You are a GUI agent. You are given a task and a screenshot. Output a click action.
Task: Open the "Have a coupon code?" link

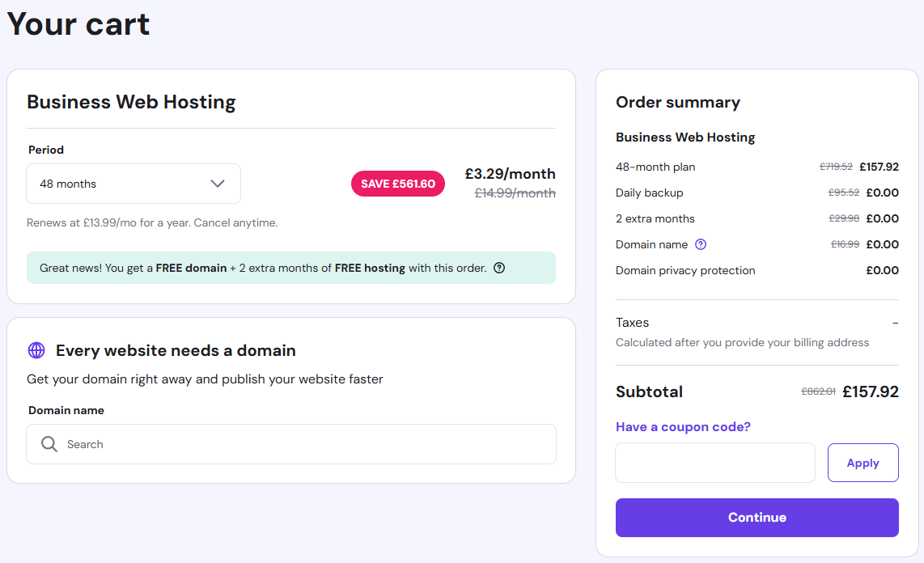[683, 427]
